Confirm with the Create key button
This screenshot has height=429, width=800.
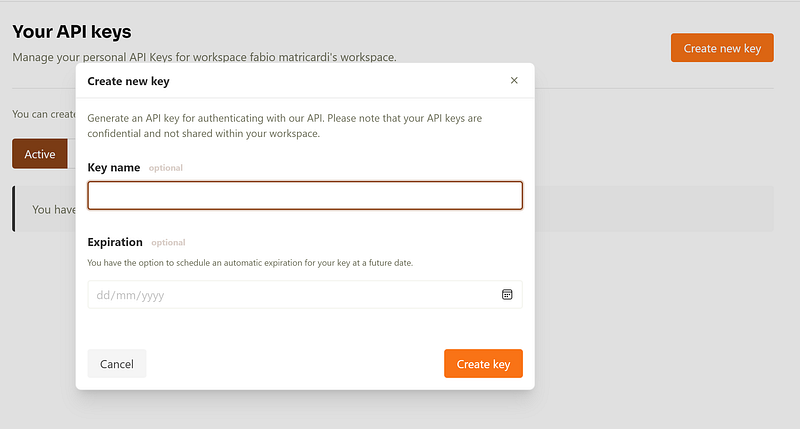[483, 364]
